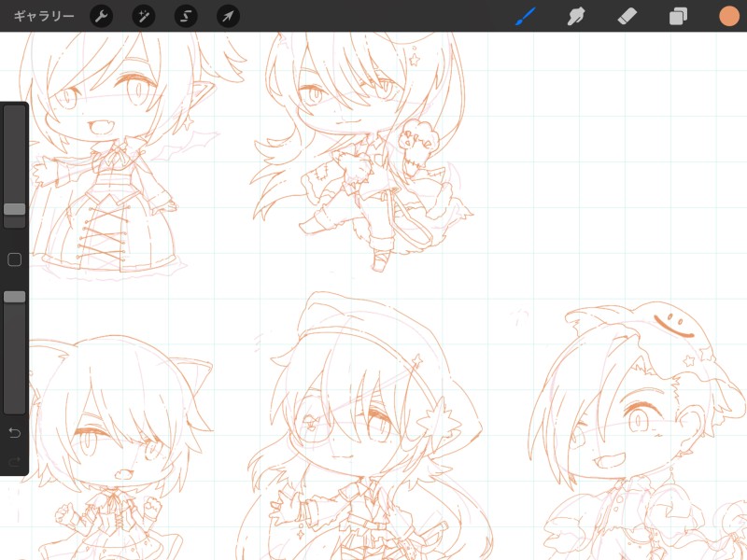Activate the Transform arrow tool
Viewport: 747px width, 560px height.
(228, 16)
